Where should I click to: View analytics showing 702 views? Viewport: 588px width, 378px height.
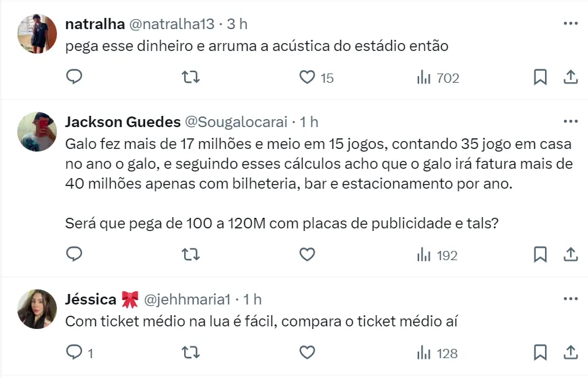point(438,78)
